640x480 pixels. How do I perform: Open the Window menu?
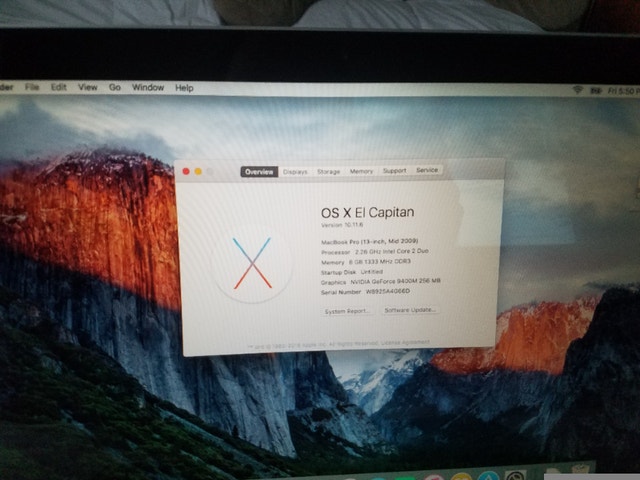pos(148,87)
